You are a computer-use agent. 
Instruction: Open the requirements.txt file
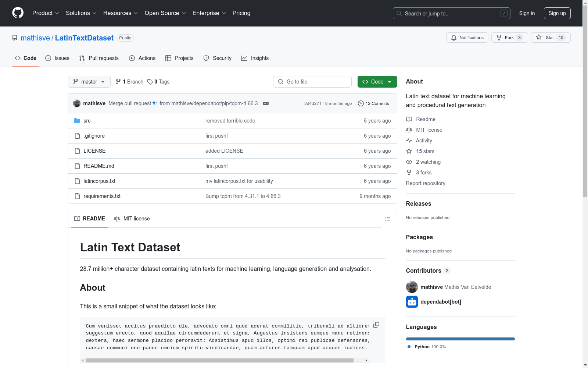coord(102,196)
